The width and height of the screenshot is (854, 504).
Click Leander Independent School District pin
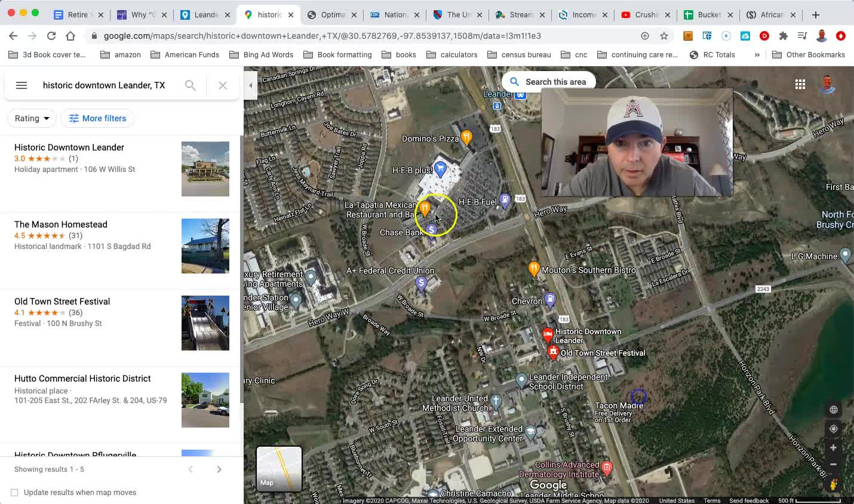pos(521,379)
